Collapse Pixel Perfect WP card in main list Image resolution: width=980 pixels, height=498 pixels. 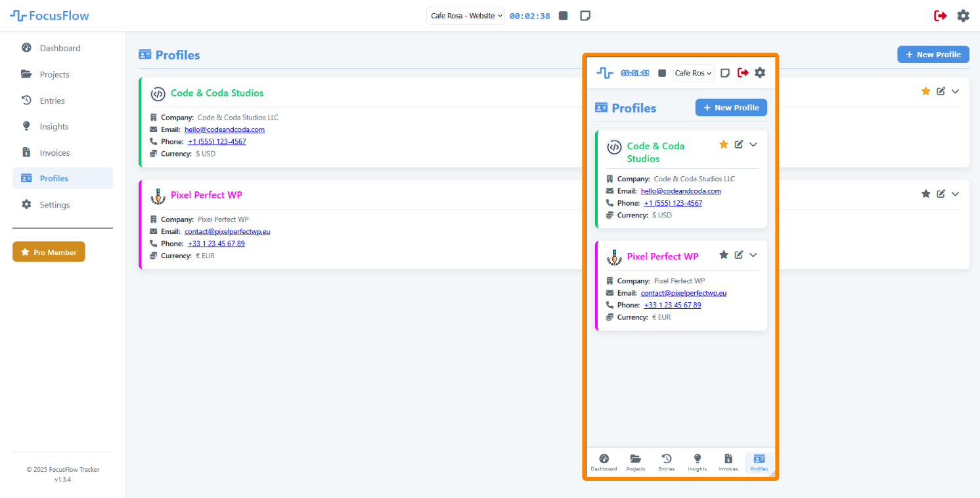955,194
